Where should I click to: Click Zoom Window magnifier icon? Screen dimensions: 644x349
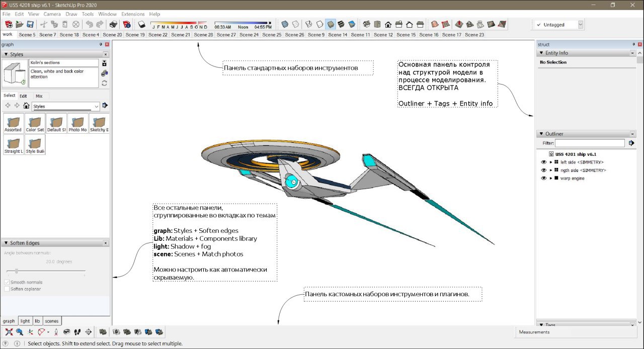pos(20,332)
